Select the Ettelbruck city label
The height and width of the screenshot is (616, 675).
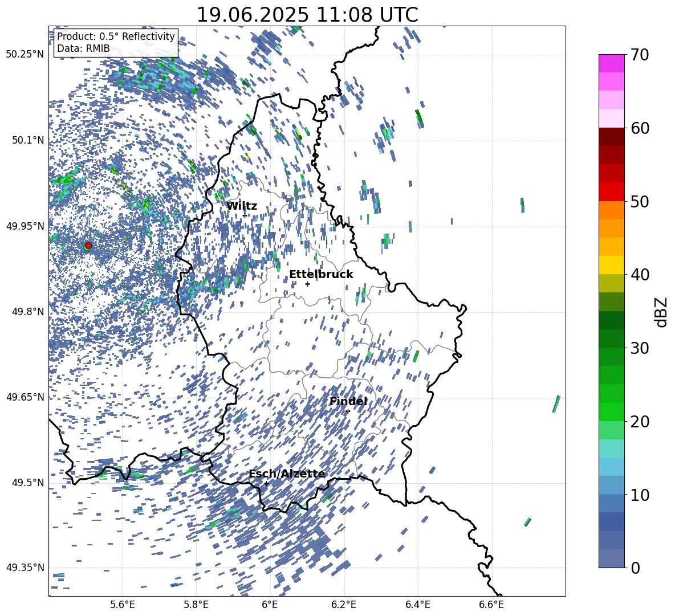point(321,275)
